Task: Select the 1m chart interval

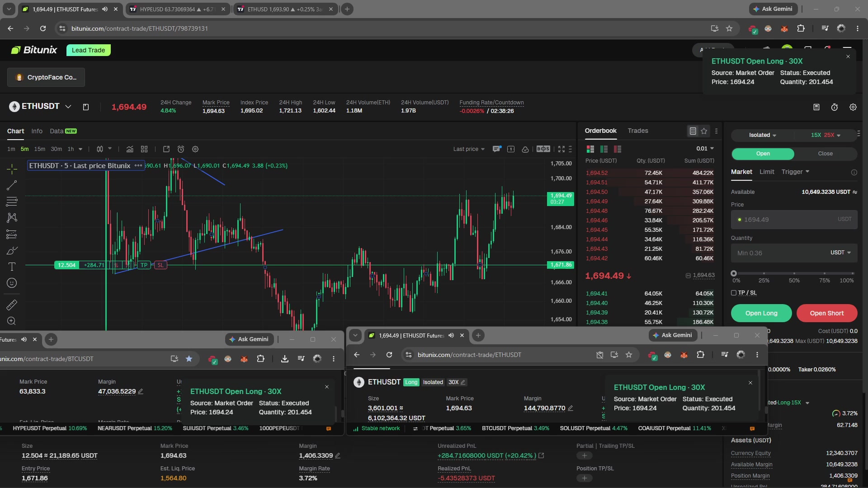Action: 11,149
